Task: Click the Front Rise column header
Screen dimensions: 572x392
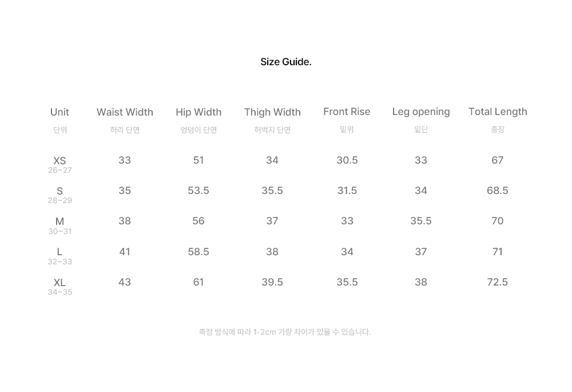Action: tap(347, 112)
